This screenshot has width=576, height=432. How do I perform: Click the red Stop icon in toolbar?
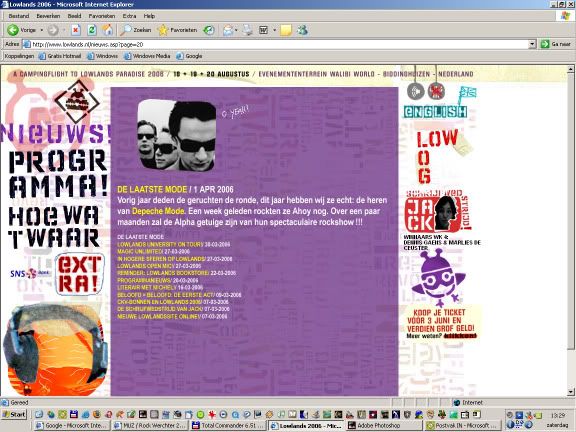pyautogui.click(x=76, y=30)
